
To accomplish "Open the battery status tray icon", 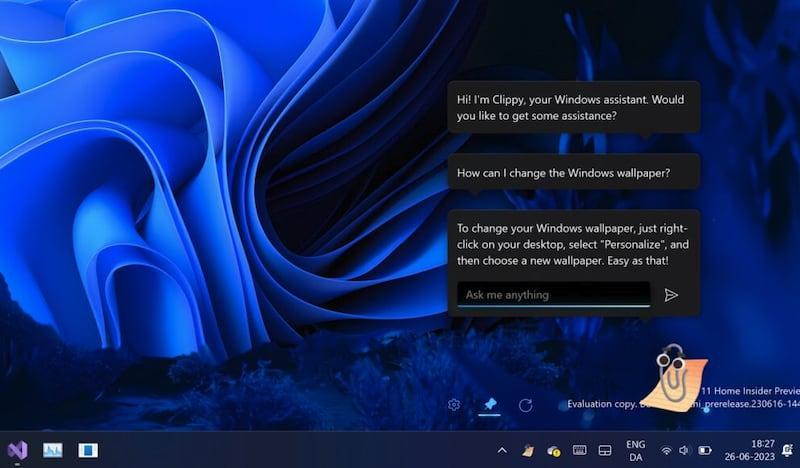I will (x=705, y=451).
